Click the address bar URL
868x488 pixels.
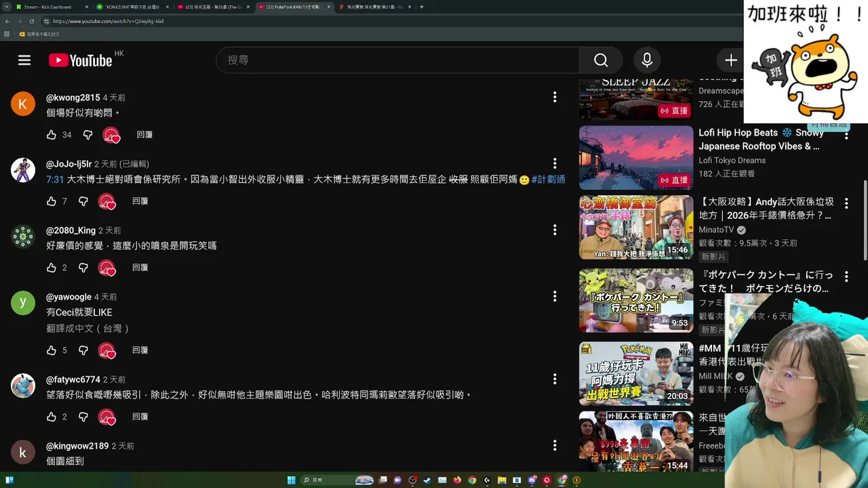click(108, 21)
